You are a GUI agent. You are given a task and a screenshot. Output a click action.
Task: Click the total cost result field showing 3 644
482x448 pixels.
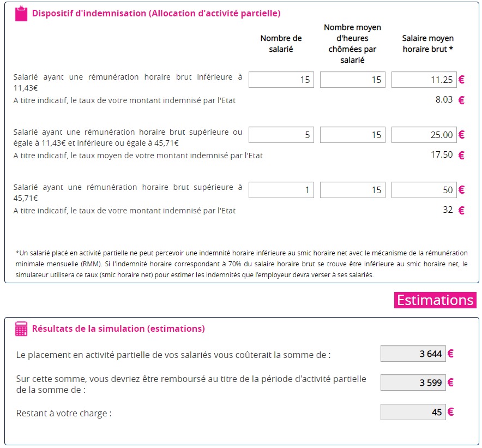pos(413,354)
